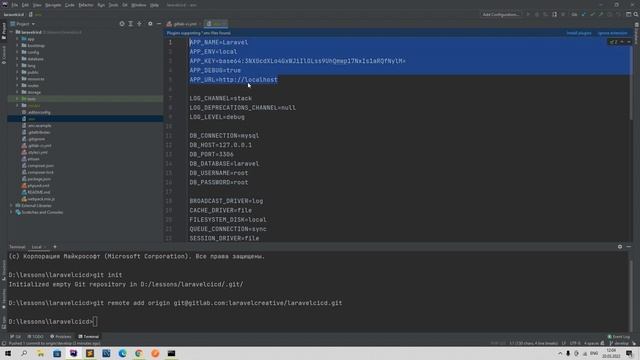
Task: Click Collapse All in Project panel
Action: (x=140, y=24)
